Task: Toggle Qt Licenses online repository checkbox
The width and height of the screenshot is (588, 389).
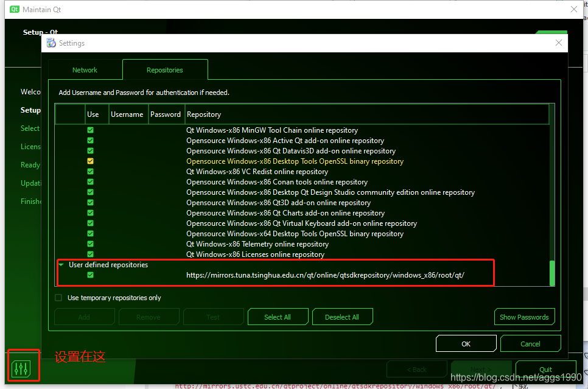Action: [x=90, y=254]
